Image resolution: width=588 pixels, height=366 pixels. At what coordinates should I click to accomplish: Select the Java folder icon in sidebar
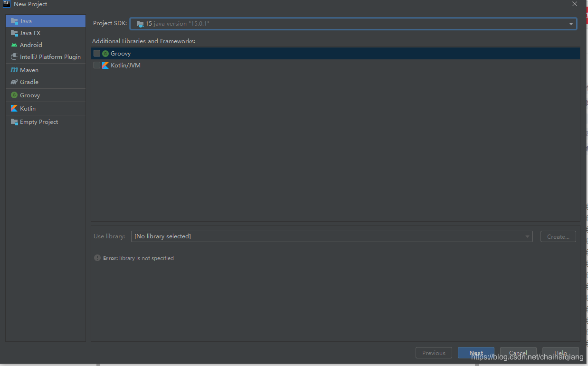[x=14, y=21]
